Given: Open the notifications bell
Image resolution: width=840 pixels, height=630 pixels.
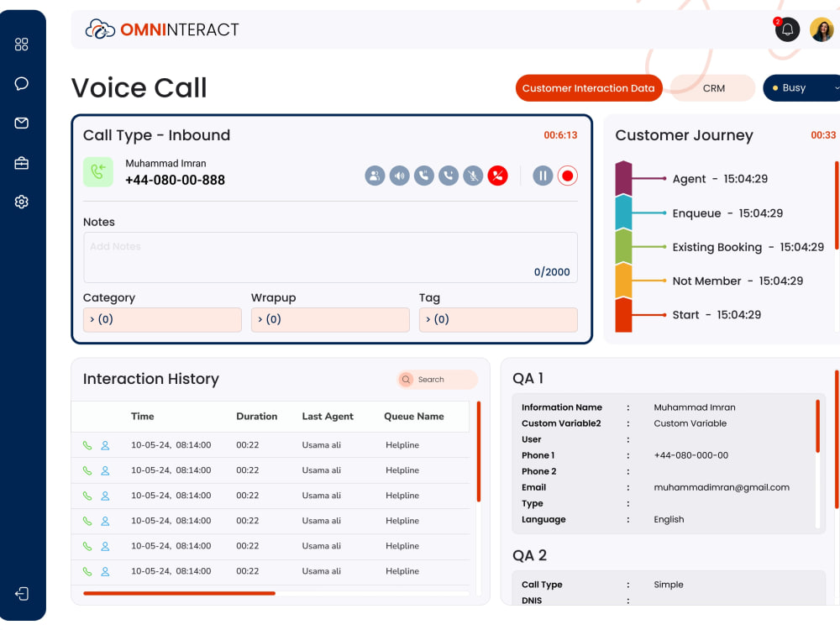Looking at the screenshot, I should pos(787,29).
